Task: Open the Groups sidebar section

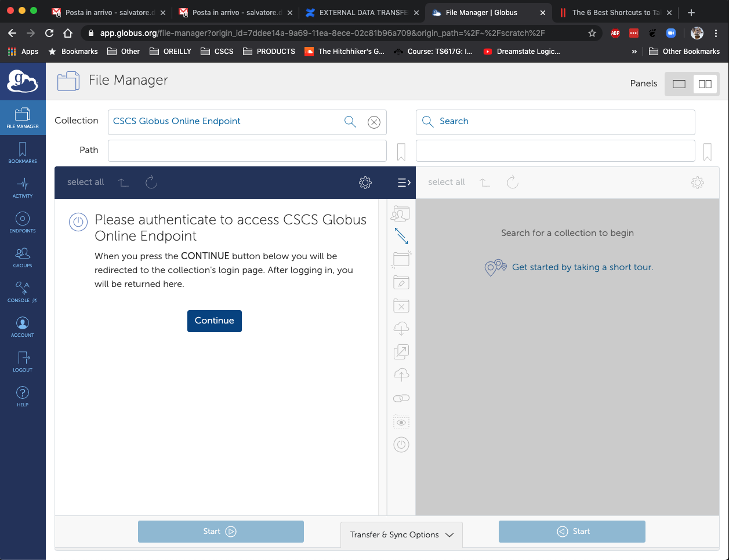Action: coord(23,257)
